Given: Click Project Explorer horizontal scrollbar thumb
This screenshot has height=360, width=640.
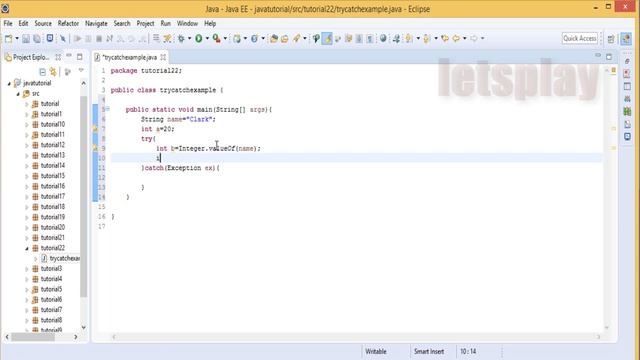Looking at the screenshot, I should click(33, 337).
